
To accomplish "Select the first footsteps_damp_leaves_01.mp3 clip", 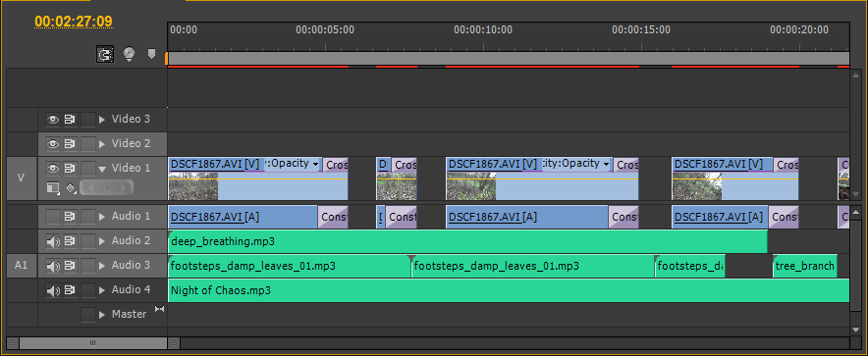I will 290,266.
